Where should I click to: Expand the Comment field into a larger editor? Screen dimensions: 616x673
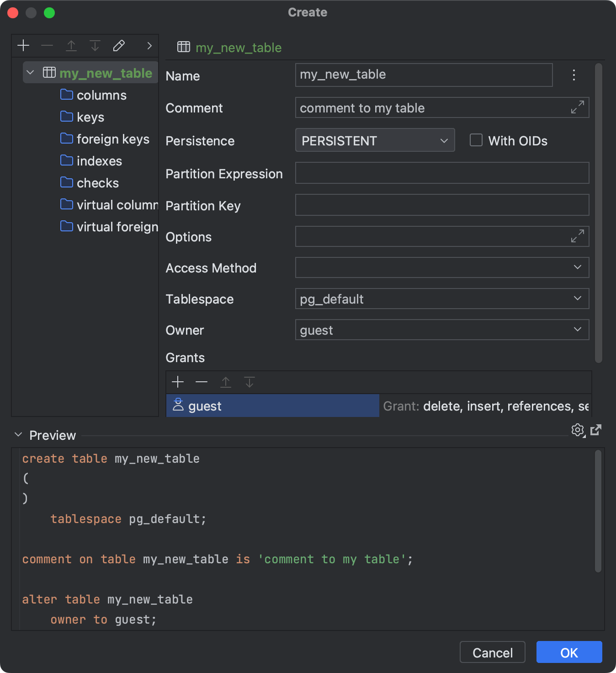pos(577,107)
